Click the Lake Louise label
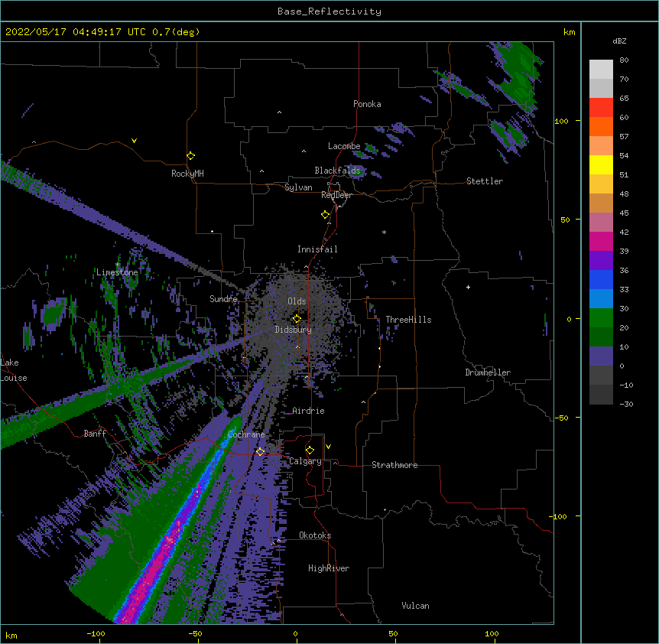The width and height of the screenshot is (659, 644). click(14, 370)
